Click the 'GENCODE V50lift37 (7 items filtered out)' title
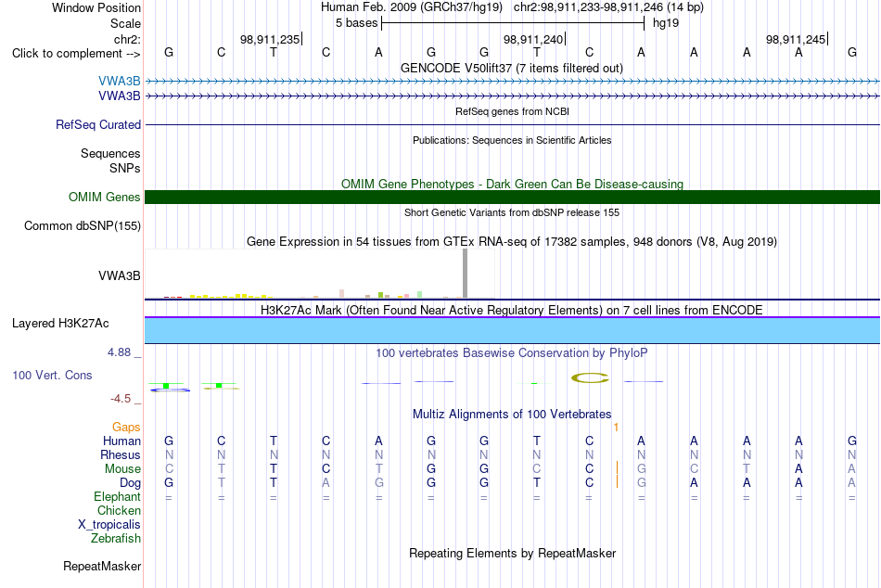This screenshot has height=588, width=881. tap(512, 68)
